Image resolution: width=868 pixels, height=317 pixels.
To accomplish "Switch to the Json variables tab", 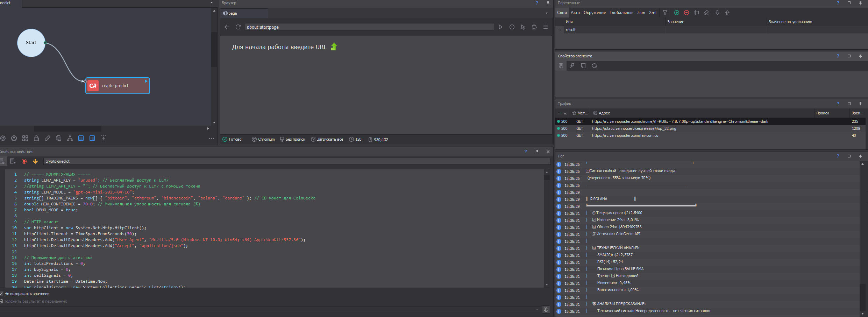I will coord(641,13).
